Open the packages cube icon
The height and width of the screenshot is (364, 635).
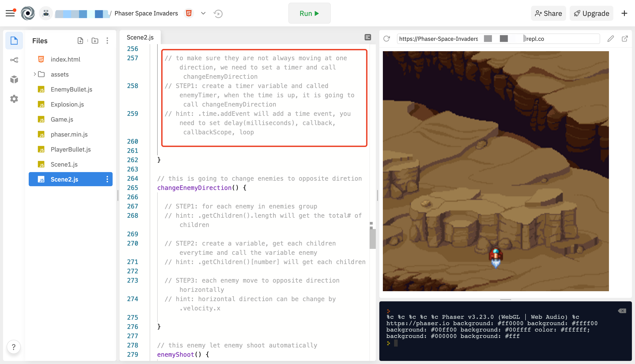point(14,79)
